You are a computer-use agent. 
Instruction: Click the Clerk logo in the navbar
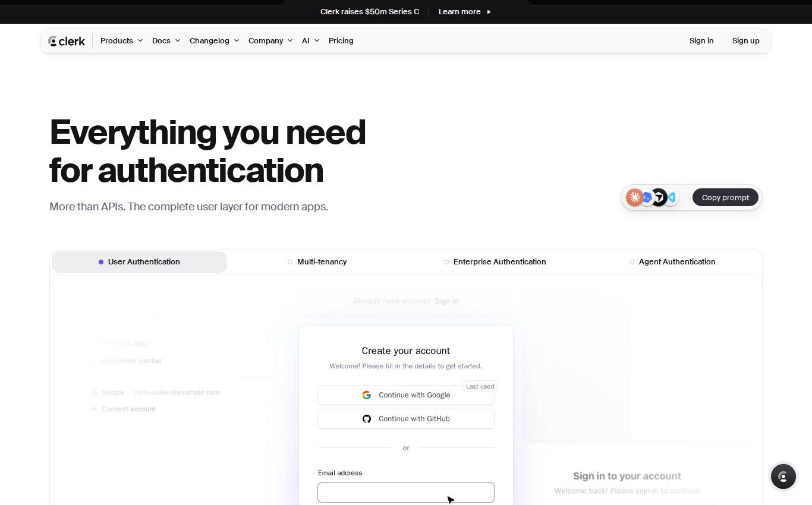[x=67, y=41]
